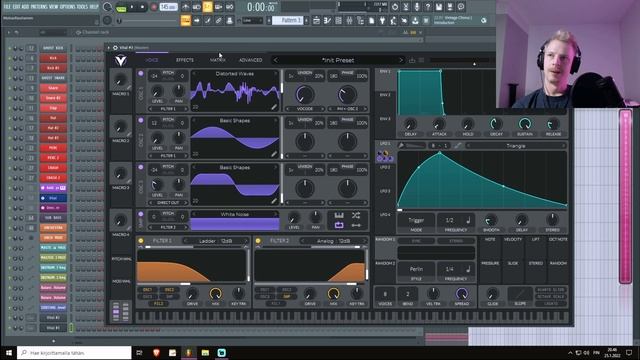Click the OSC 1 wavetable edit pencil icon

[x=274, y=107]
